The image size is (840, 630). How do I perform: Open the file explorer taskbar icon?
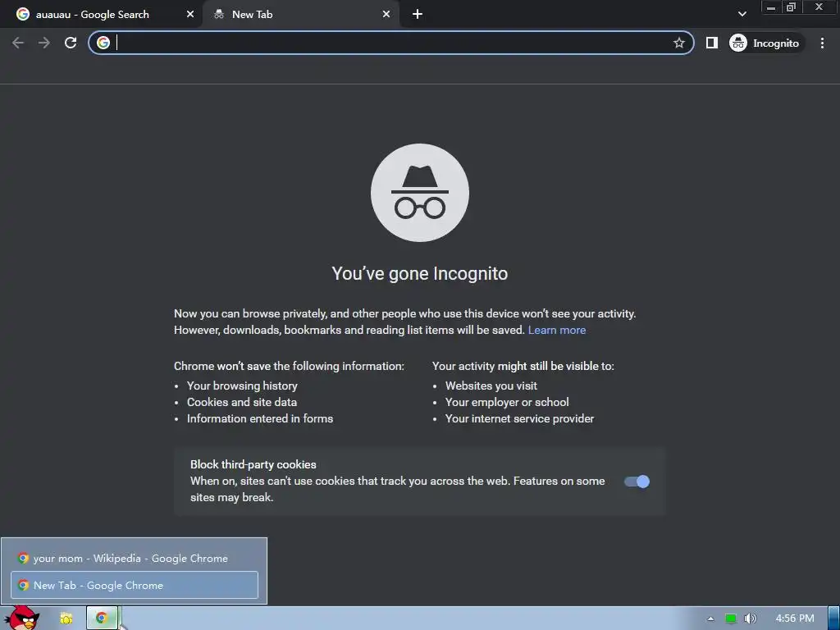tap(66, 619)
